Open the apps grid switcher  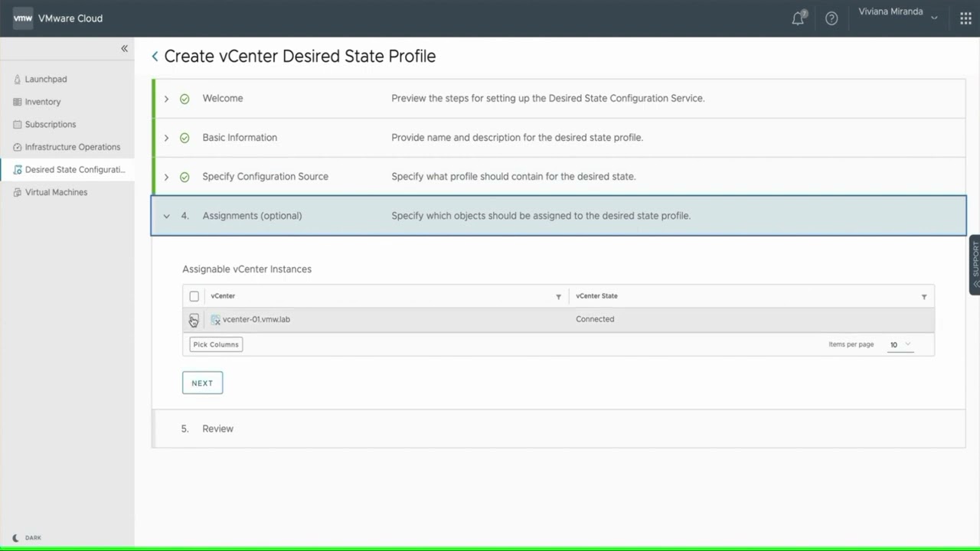pyautogui.click(x=965, y=18)
